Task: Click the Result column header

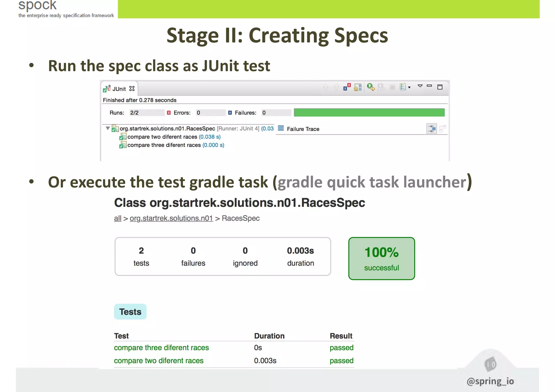Action: coord(341,336)
